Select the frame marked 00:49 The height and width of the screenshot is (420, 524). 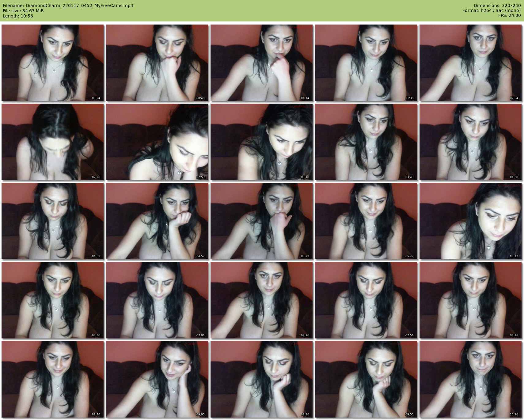coord(157,63)
